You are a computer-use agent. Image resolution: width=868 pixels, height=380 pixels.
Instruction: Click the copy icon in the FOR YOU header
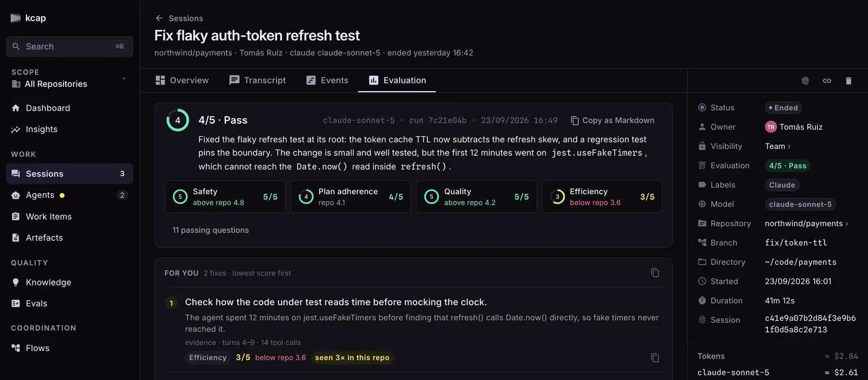click(x=655, y=273)
